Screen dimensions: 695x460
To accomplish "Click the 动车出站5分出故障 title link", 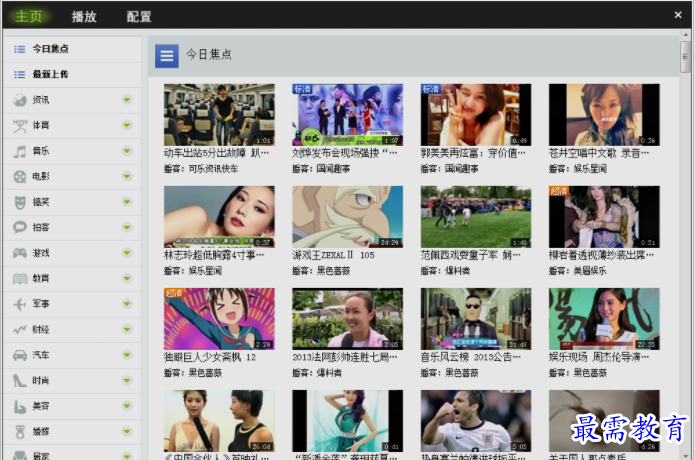I will coord(216,153).
